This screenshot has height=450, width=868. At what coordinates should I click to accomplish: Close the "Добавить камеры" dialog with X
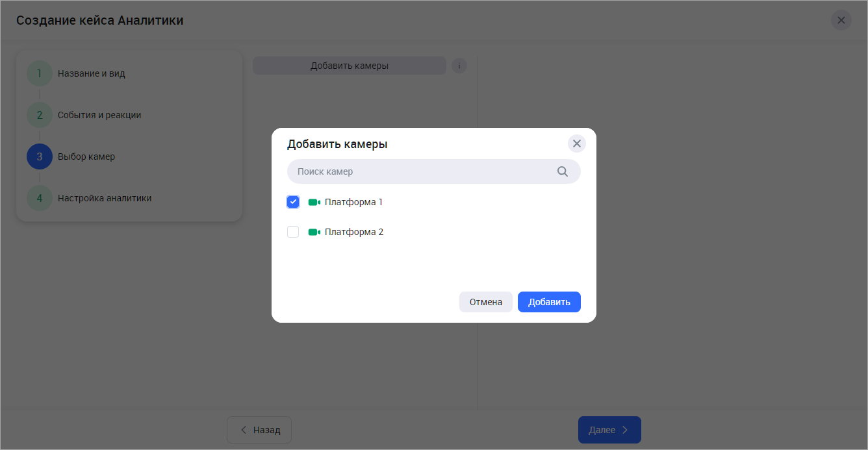pyautogui.click(x=576, y=144)
